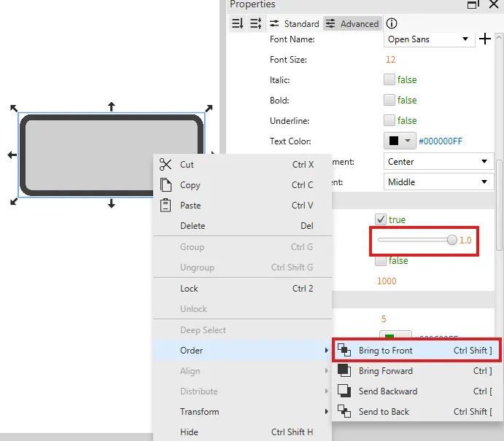The image size is (504, 441).
Task: Toggle the Bold checkbox
Action: coord(389,100)
